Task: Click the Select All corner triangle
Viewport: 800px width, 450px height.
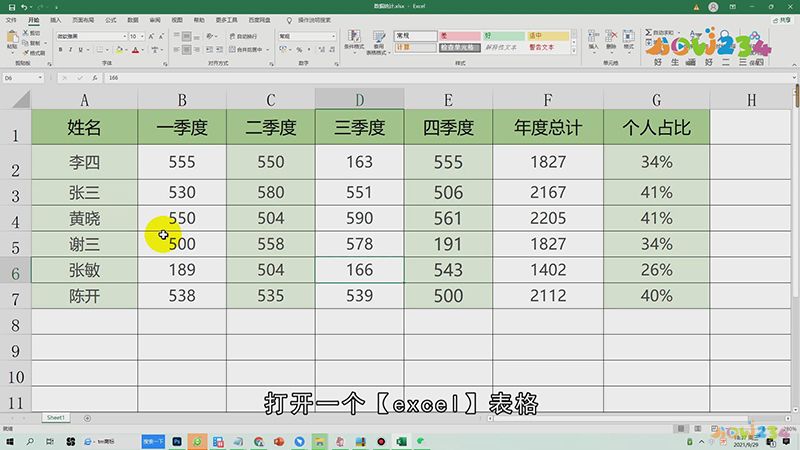Action: (x=21, y=99)
